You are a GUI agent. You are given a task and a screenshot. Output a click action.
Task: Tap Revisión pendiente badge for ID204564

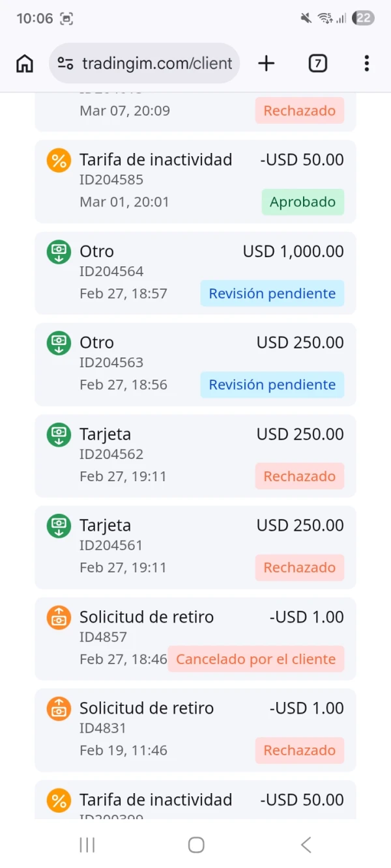[x=272, y=294]
